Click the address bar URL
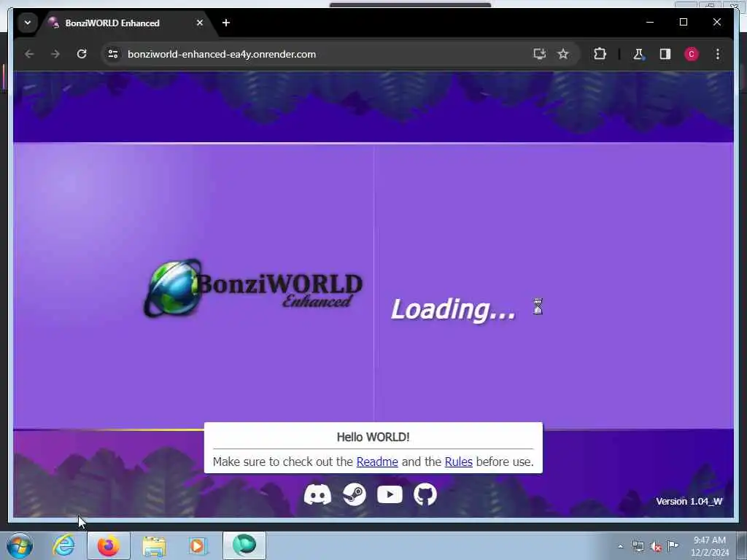The width and height of the screenshot is (747, 560). [x=222, y=54]
